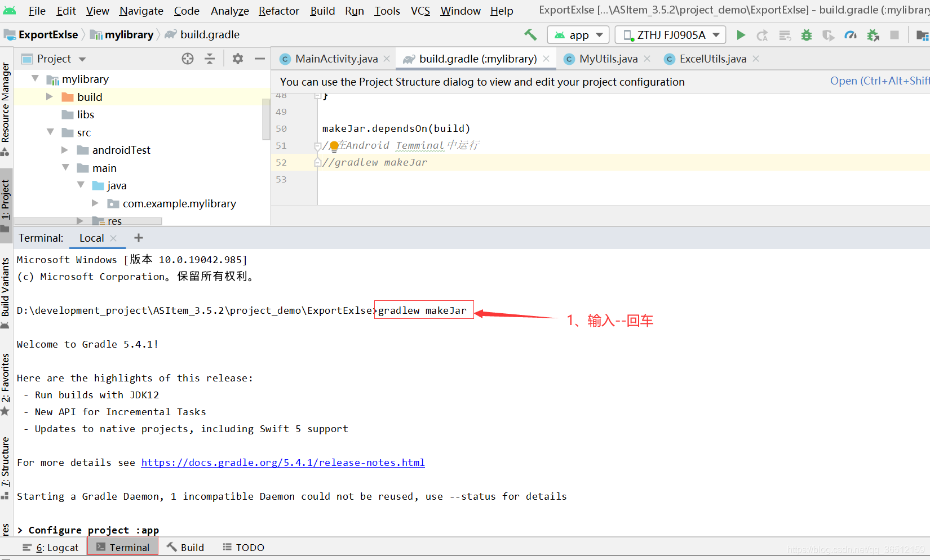Toggle the Build tool window
Image resolution: width=930 pixels, height=560 pixels.
(185, 547)
